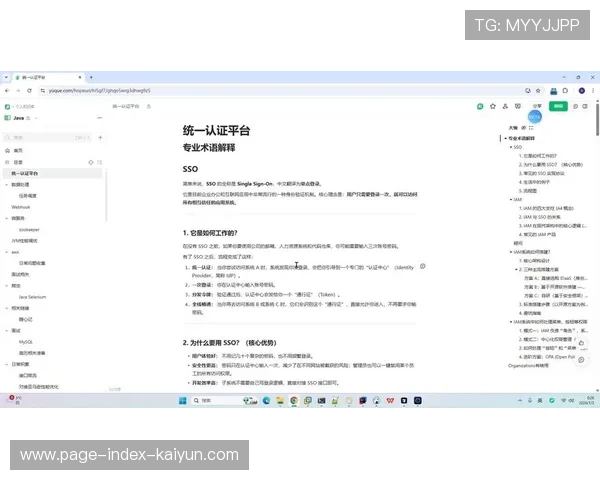Screen dimensions: 600x480
Task: Open the comments icon in the document toolbar
Action: pos(518,106)
